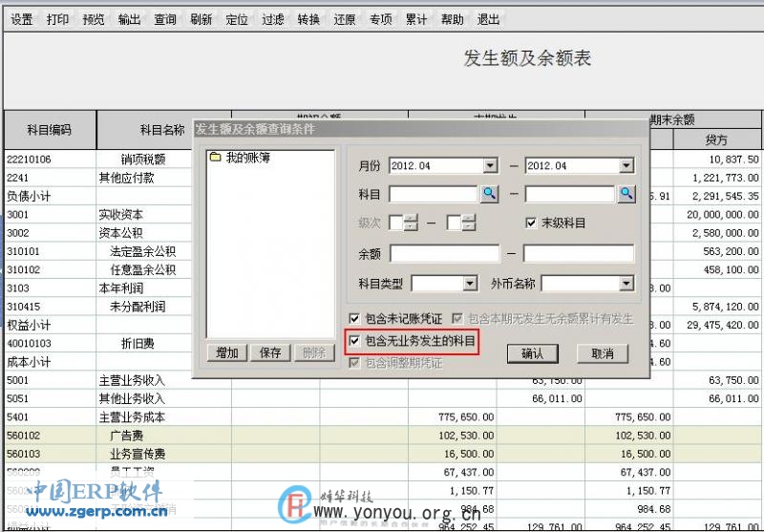Select the 其他应付款 row name
This screenshot has width=764, height=532.
[127, 178]
